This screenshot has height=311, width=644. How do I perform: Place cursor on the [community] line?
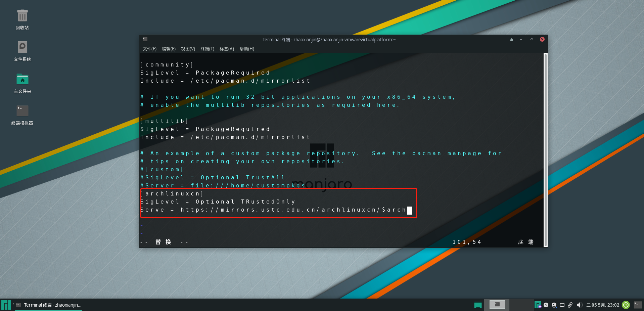click(167, 64)
